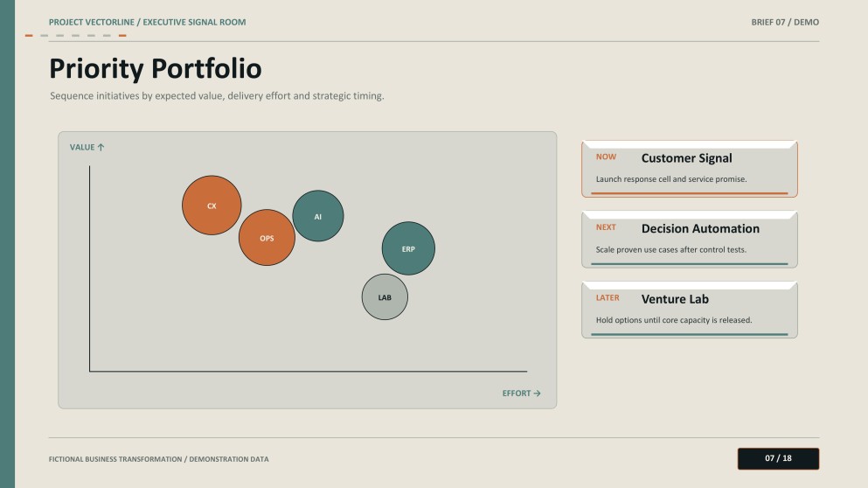
Task: Click the last orange progress dash
Action: click(x=122, y=36)
